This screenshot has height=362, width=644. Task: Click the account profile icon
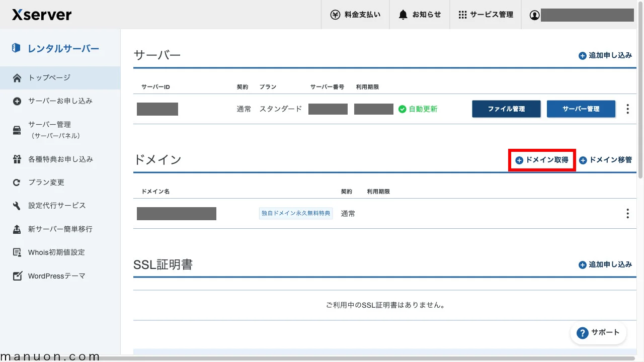[534, 15]
